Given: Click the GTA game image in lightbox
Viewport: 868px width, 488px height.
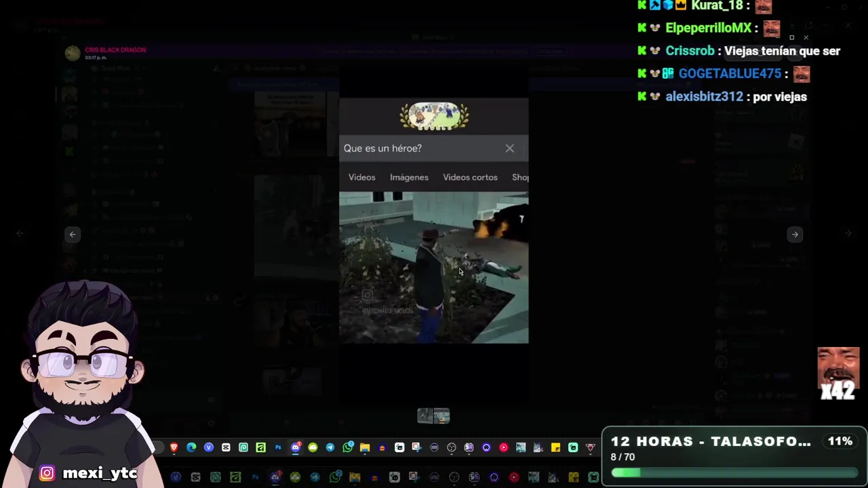Looking at the screenshot, I should (433, 267).
